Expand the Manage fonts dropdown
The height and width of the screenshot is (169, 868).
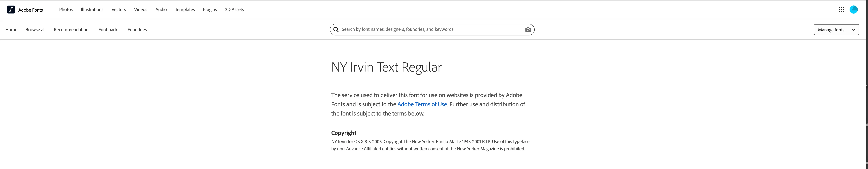coord(836,30)
